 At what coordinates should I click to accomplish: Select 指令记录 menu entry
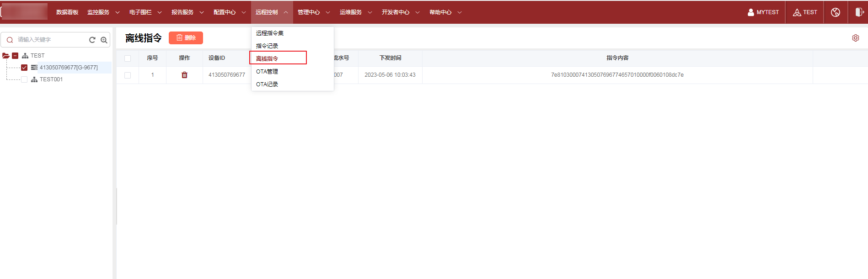click(x=267, y=46)
